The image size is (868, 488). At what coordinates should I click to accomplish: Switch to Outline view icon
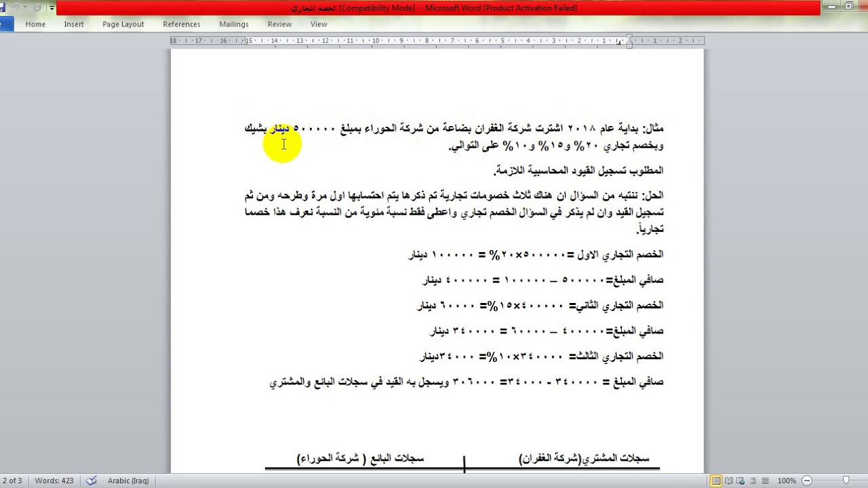click(753, 481)
